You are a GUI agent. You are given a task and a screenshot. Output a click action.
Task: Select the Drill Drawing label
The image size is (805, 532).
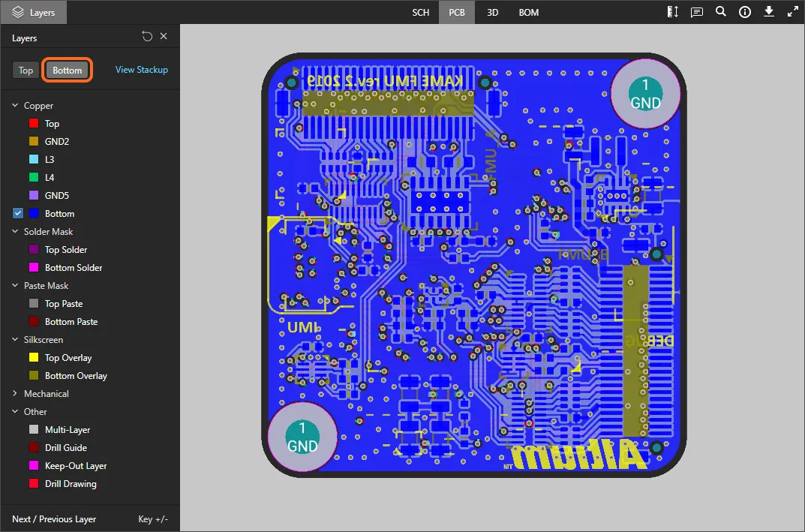pos(71,484)
